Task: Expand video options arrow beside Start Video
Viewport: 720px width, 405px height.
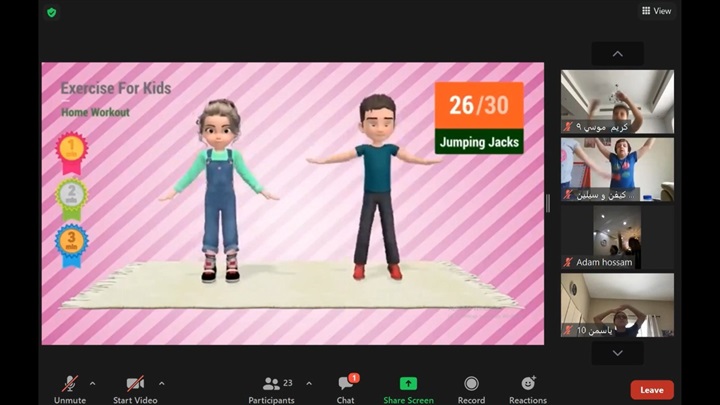Action: click(161, 383)
